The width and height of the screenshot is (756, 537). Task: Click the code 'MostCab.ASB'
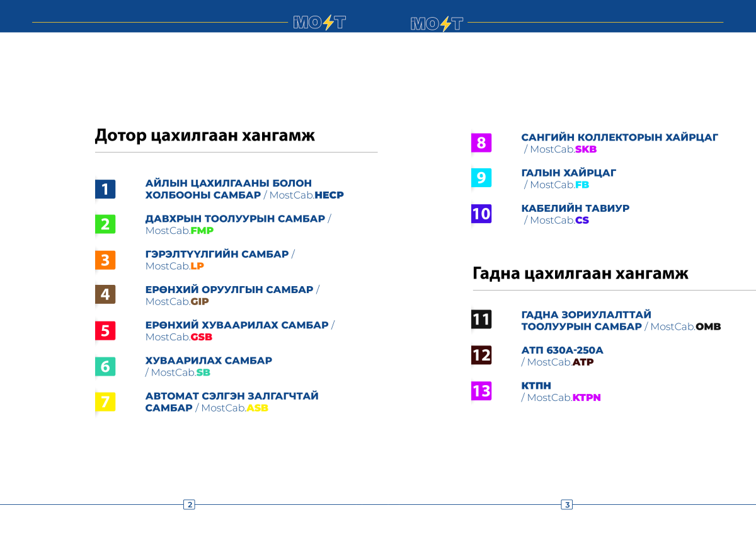pyautogui.click(x=235, y=408)
